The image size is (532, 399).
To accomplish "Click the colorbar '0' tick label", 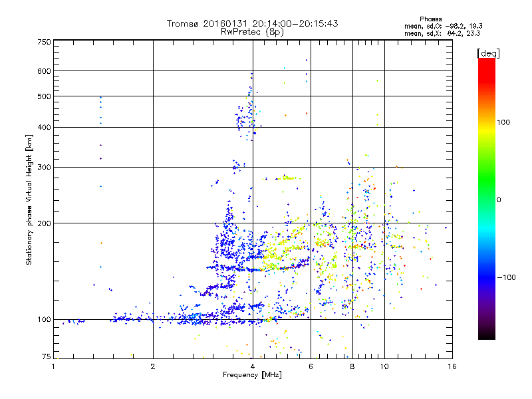I will click(x=499, y=200).
